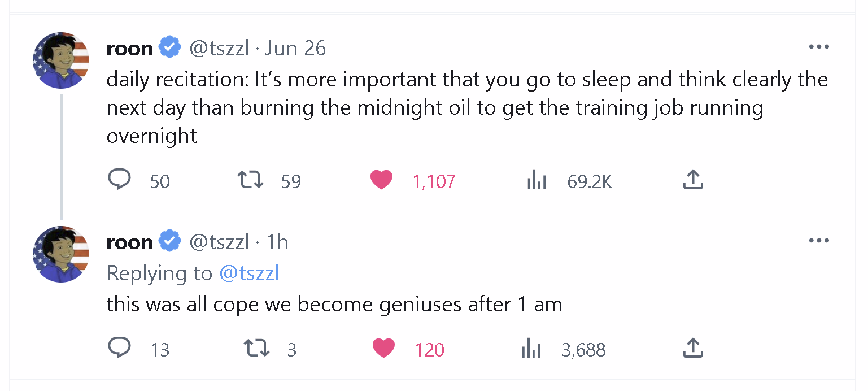This screenshot has height=391, width=868.
Task: Open roon's avatar on first tweet
Action: point(61,60)
